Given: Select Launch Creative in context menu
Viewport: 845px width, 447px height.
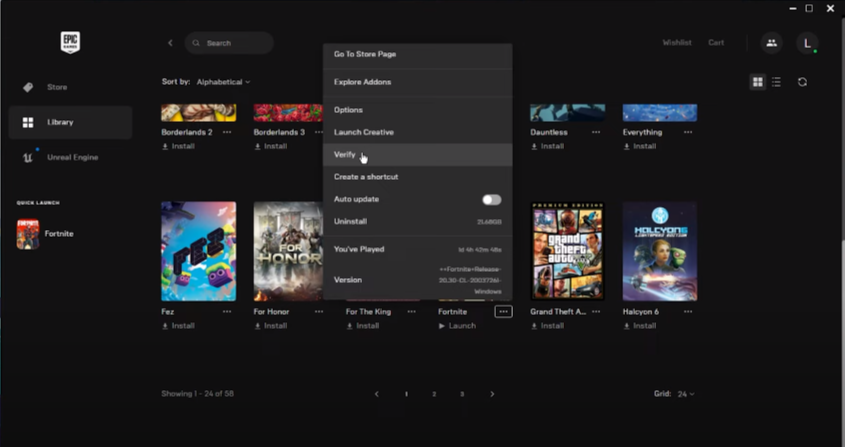Looking at the screenshot, I should (418, 132).
